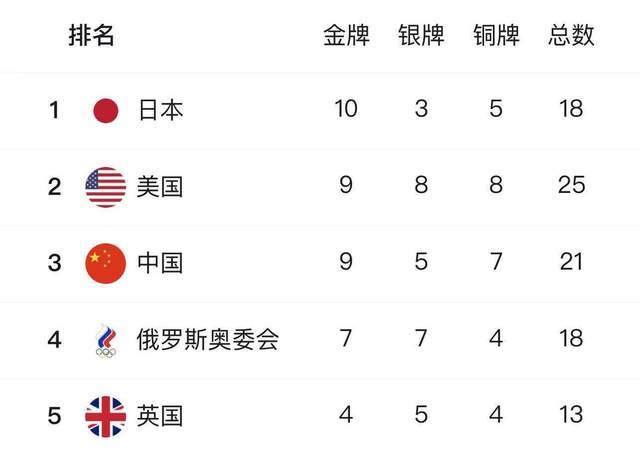Viewport: 640px width, 452px height.
Task: Click the United States flag icon
Action: [x=106, y=187]
